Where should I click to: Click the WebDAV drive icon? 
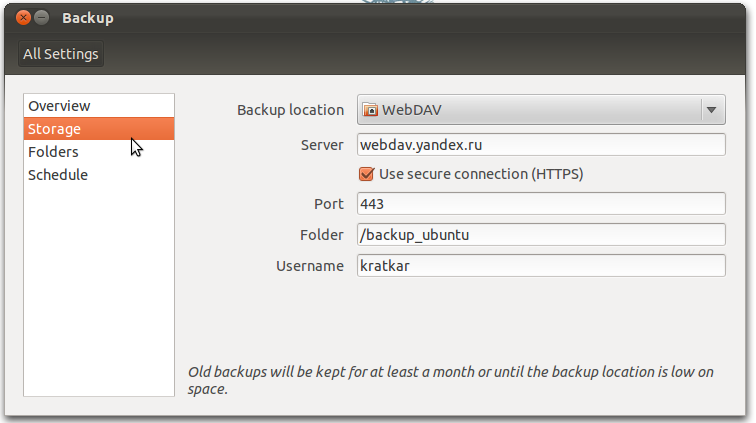click(x=369, y=110)
